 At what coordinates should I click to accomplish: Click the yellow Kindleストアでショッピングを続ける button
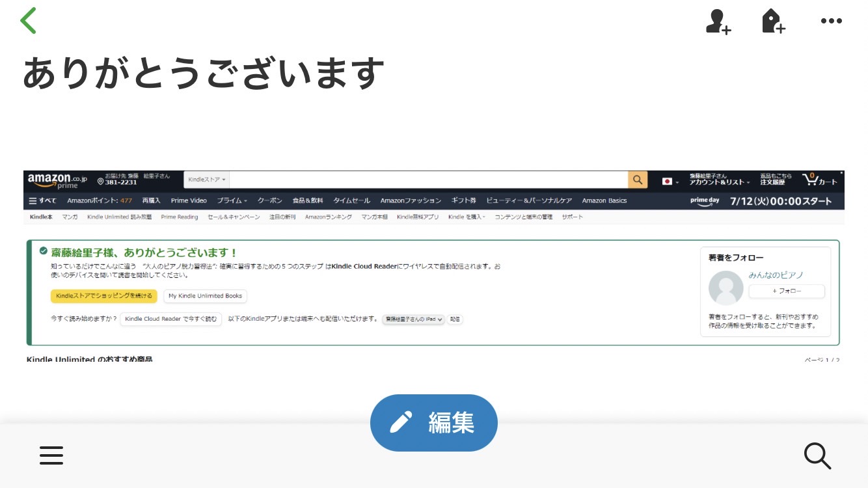(104, 296)
